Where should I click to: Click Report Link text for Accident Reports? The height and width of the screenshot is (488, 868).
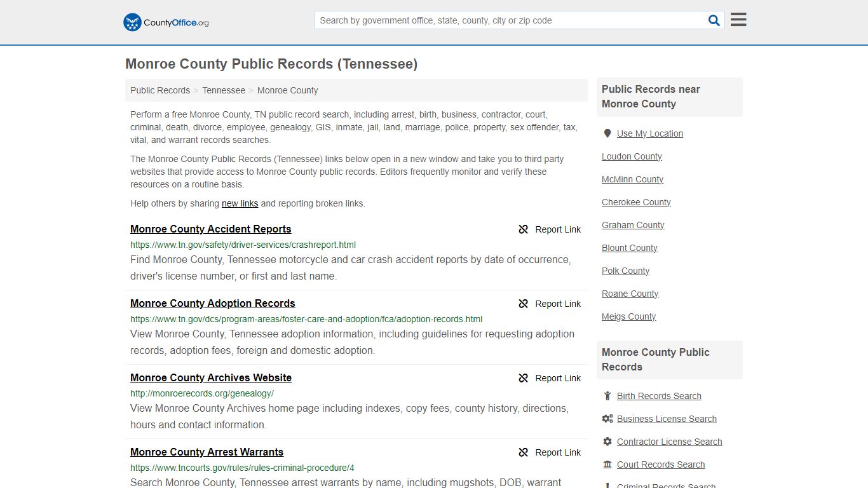point(558,229)
